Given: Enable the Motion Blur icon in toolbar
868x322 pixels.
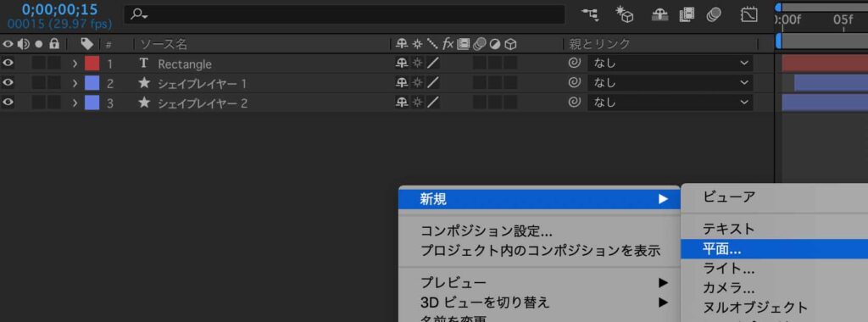Looking at the screenshot, I should 714,15.
